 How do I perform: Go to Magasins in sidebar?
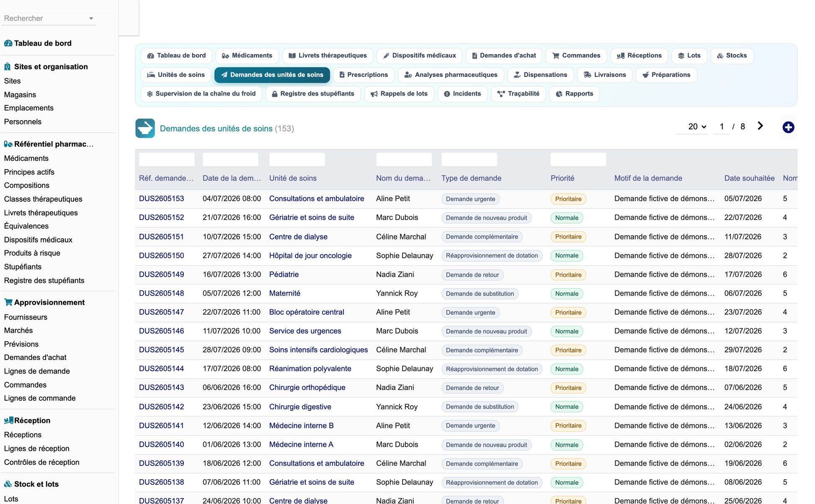coord(20,95)
